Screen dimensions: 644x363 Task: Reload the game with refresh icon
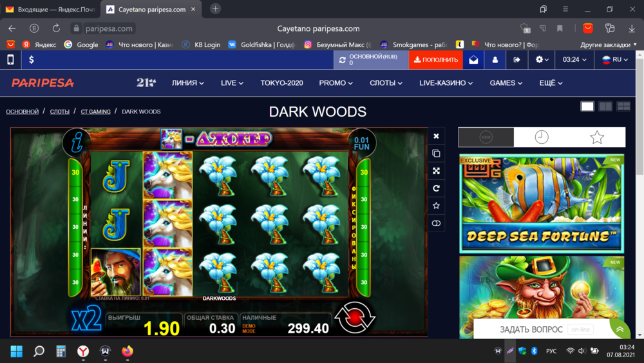pyautogui.click(x=436, y=188)
